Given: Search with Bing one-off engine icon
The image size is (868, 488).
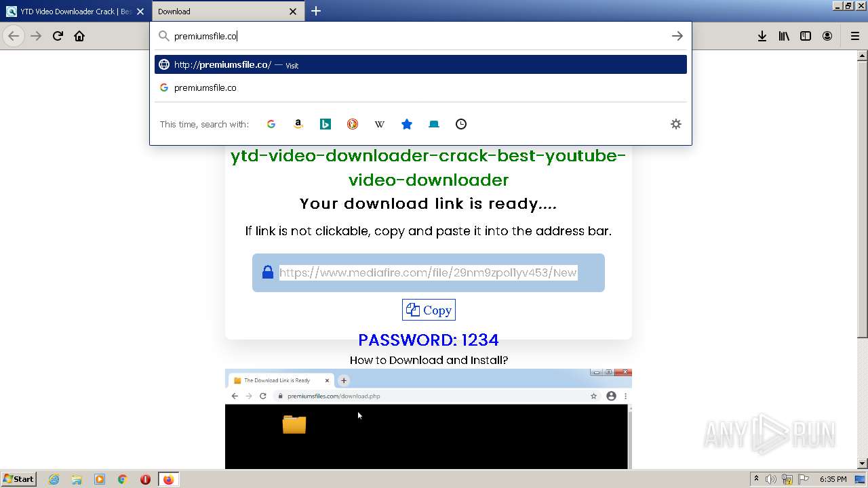Looking at the screenshot, I should 325,124.
